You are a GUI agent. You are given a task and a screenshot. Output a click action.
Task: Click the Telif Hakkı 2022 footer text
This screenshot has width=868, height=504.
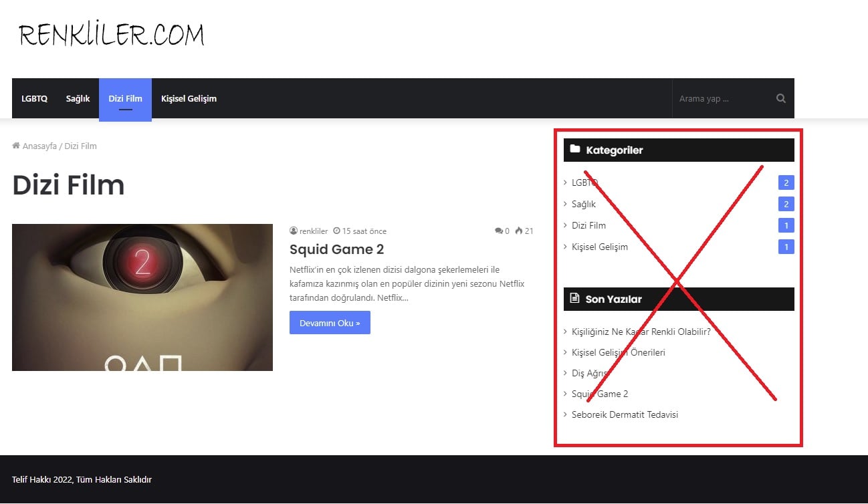coord(82,479)
